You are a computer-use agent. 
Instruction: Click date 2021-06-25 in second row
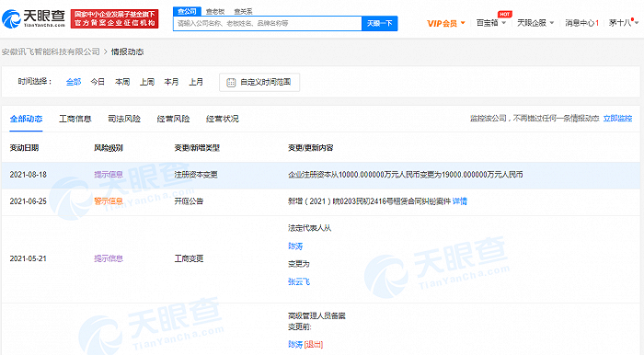[28, 201]
